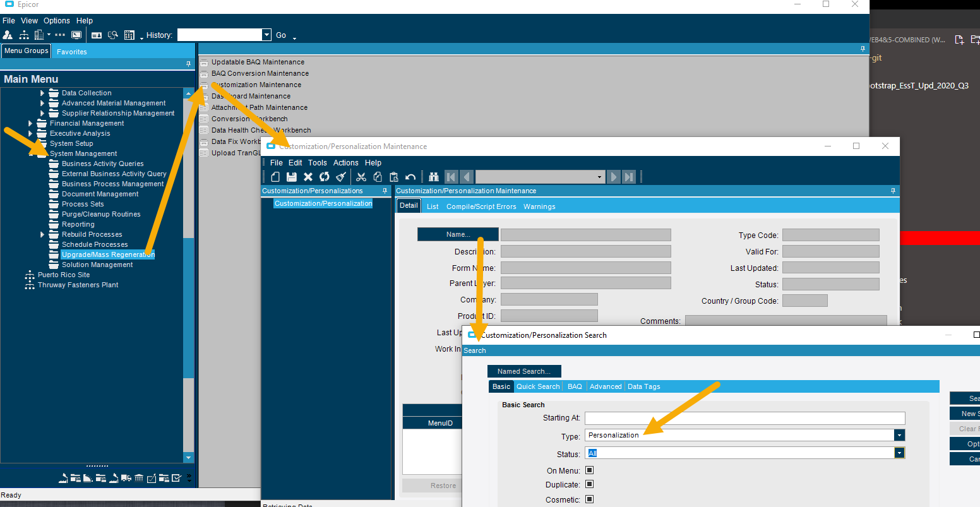Select Purge/Cleanup Routines folder
980x507 pixels.
pyautogui.click(x=101, y=215)
